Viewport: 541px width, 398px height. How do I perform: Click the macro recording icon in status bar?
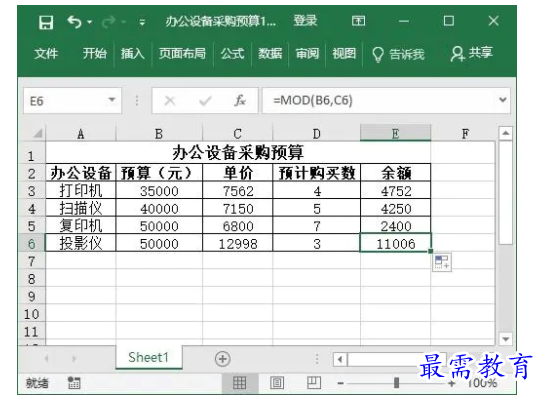[74, 382]
